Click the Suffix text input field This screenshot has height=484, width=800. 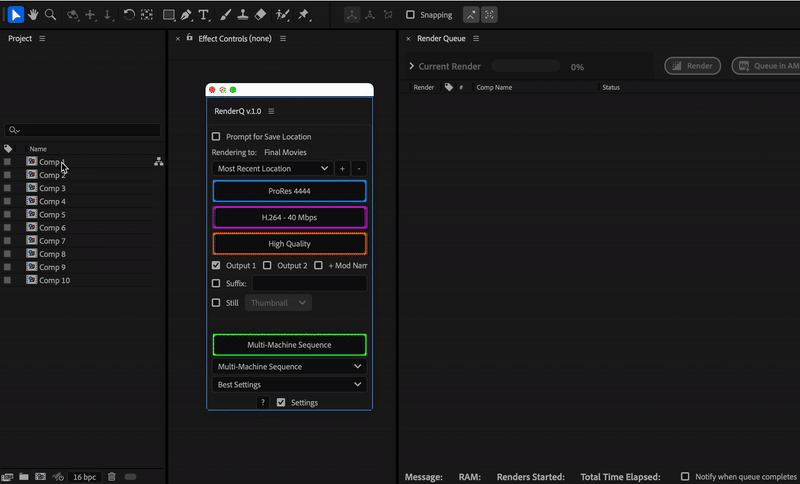pos(309,283)
